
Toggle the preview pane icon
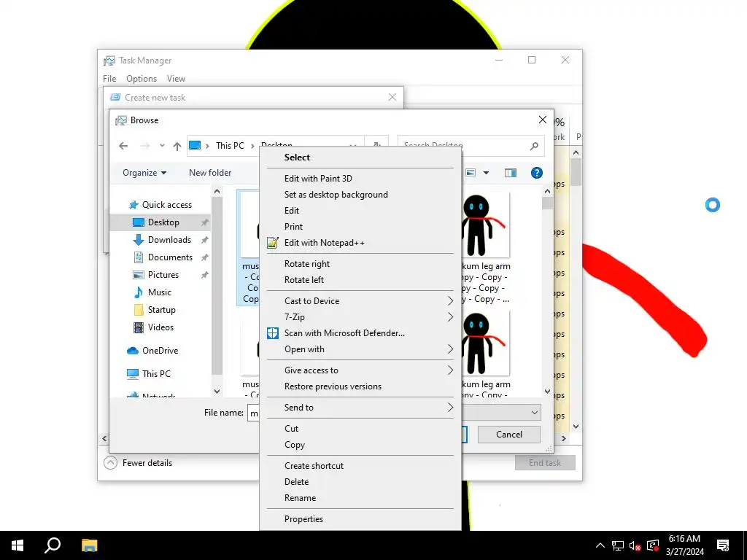(510, 173)
